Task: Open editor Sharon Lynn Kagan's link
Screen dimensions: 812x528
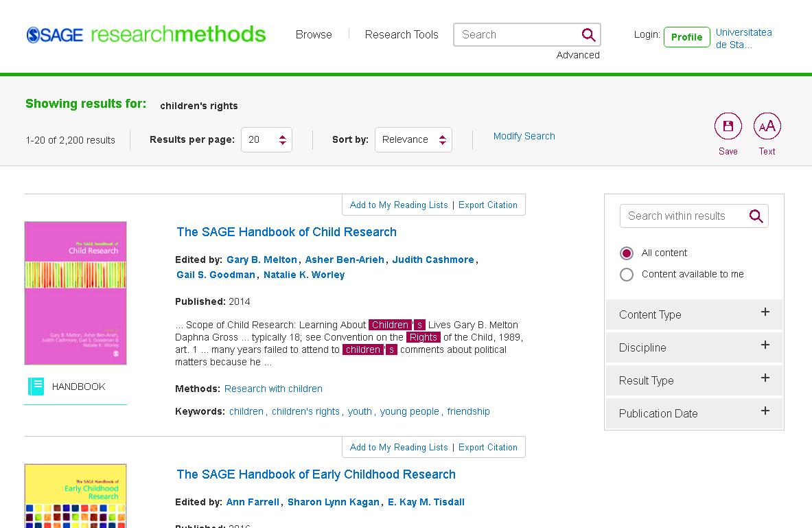Action: pos(334,502)
